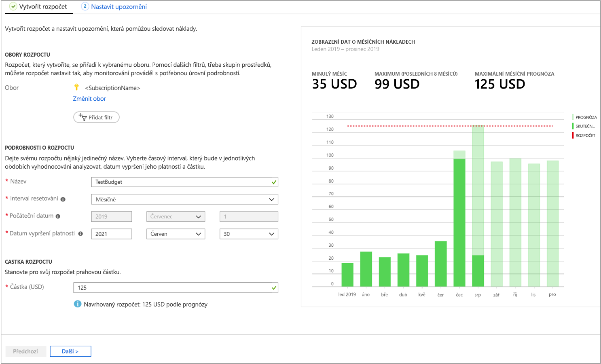Screen dimensions: 601x364
Task: Click the blue info icon beside Navrhovaný rozpočet
Action: (78, 304)
